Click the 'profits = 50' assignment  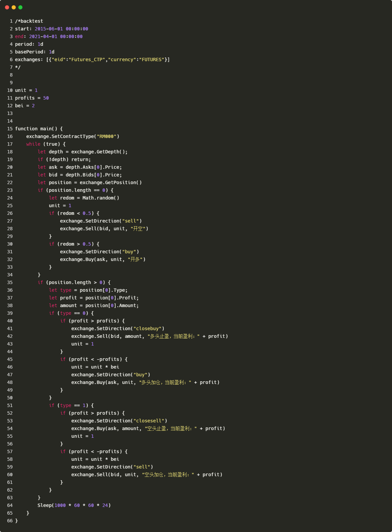pyautogui.click(x=32, y=98)
